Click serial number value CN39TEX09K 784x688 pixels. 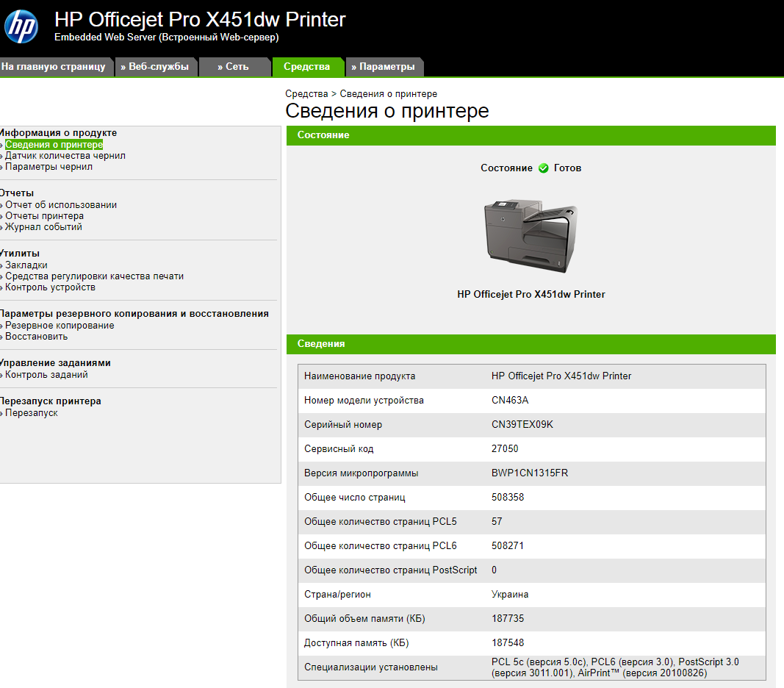point(522,424)
